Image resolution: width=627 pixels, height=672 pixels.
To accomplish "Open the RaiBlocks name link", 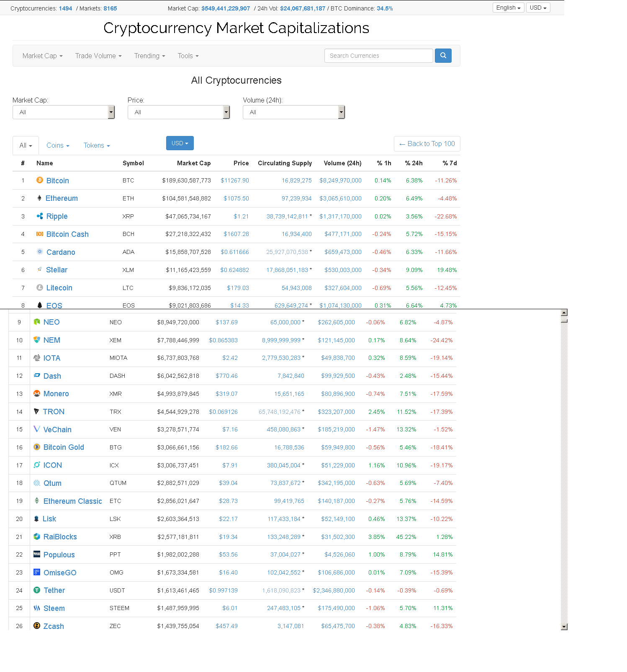I will (60, 537).
